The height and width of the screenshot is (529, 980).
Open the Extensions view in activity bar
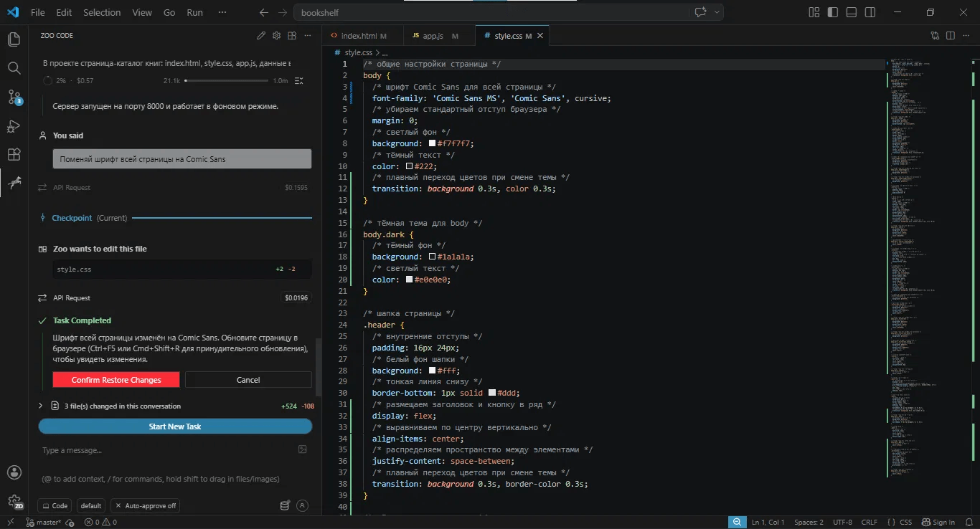pos(14,155)
